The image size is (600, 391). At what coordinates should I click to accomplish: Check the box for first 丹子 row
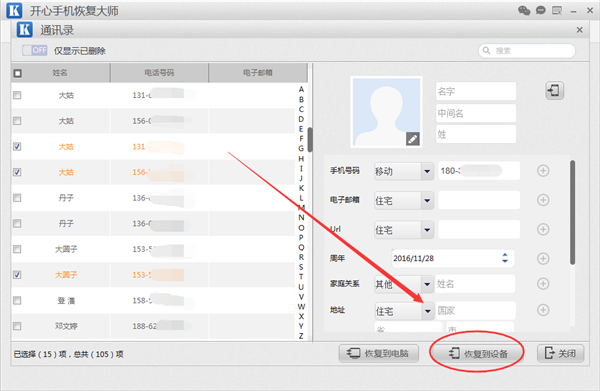point(17,198)
